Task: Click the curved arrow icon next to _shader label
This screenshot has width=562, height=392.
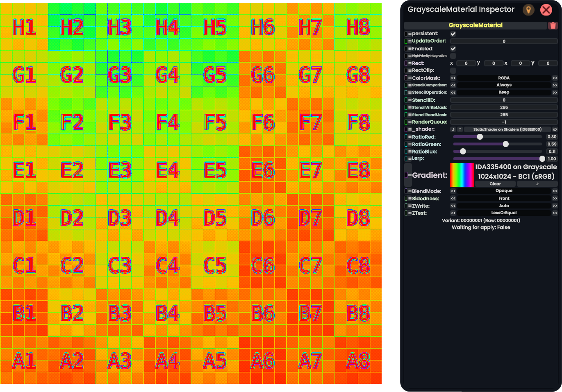Action: (x=453, y=129)
